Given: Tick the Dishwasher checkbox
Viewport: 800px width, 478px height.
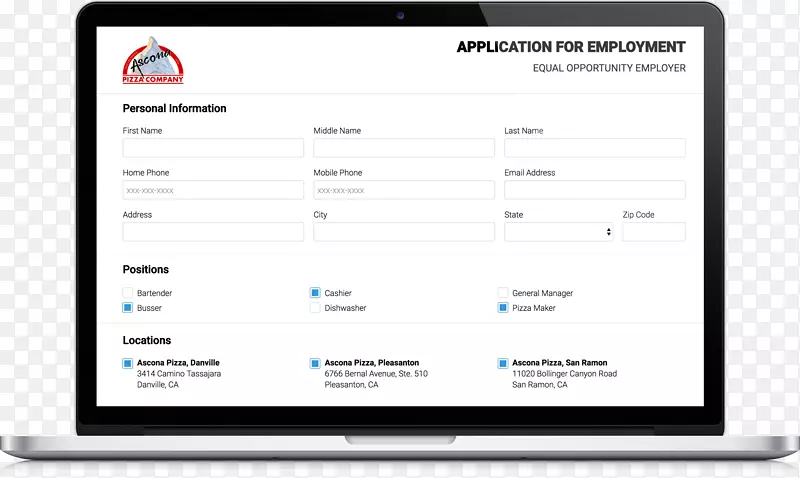Looking at the screenshot, I should click(315, 308).
